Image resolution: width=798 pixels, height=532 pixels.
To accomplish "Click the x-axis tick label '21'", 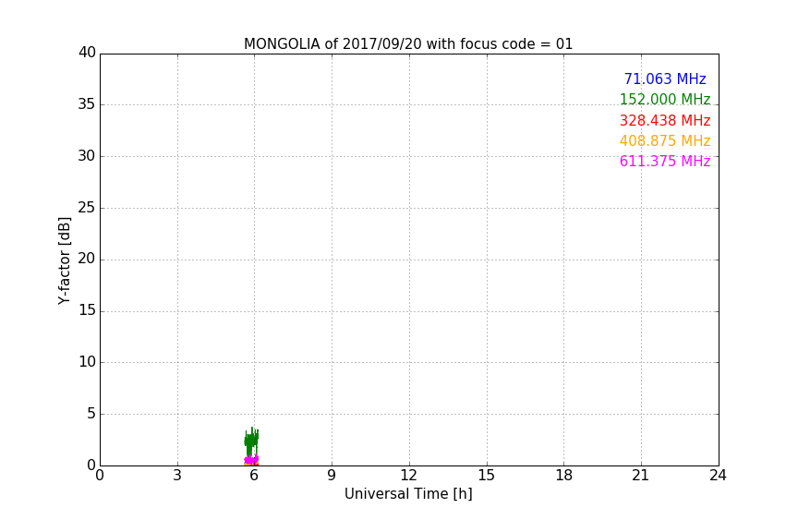I will [640, 476].
